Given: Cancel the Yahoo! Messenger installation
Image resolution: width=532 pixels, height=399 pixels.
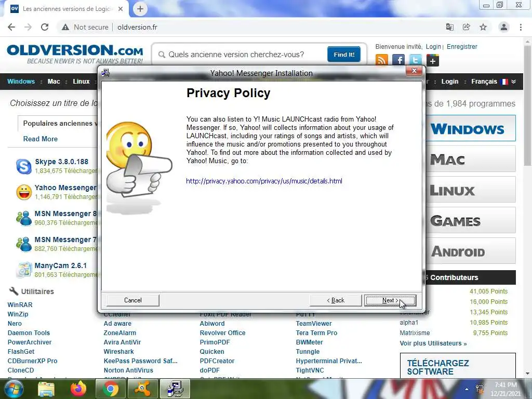Looking at the screenshot, I should pyautogui.click(x=132, y=300).
